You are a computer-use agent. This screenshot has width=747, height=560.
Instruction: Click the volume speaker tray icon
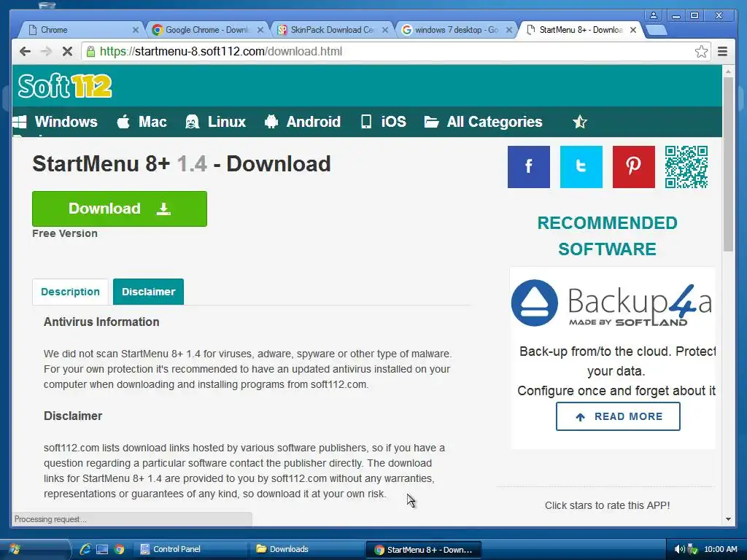click(x=679, y=549)
